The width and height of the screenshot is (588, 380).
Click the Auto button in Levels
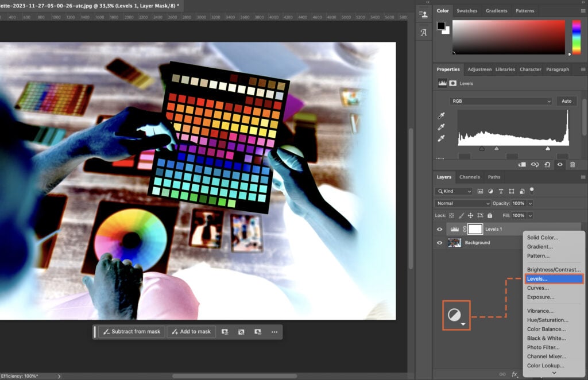tap(566, 101)
